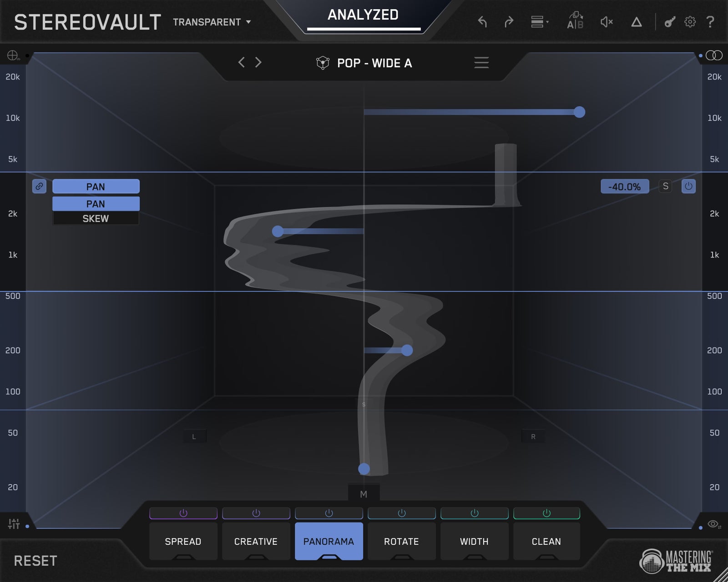Select SKEW option in dropdown list

[x=96, y=218]
